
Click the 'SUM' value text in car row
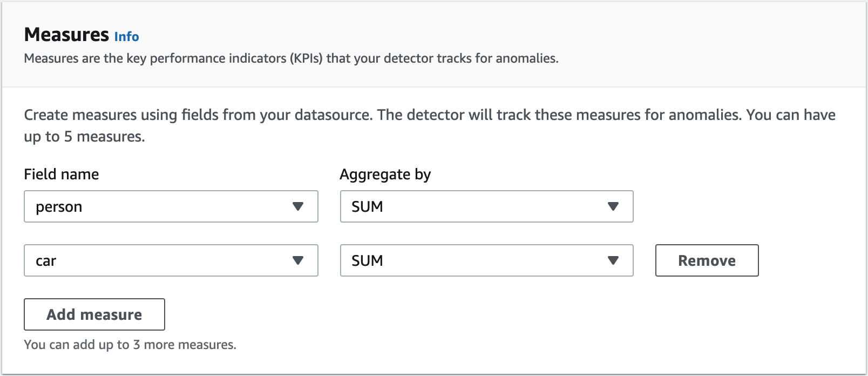tap(367, 261)
